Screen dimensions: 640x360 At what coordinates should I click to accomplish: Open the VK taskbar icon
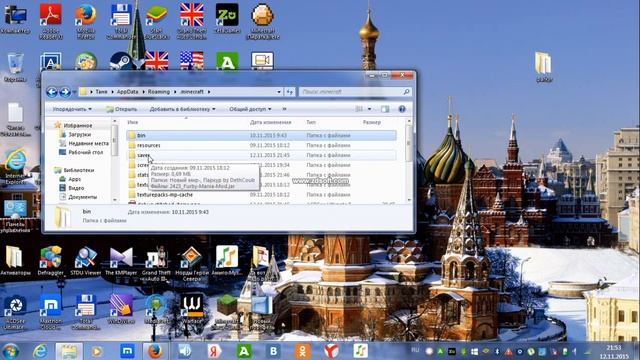273,351
